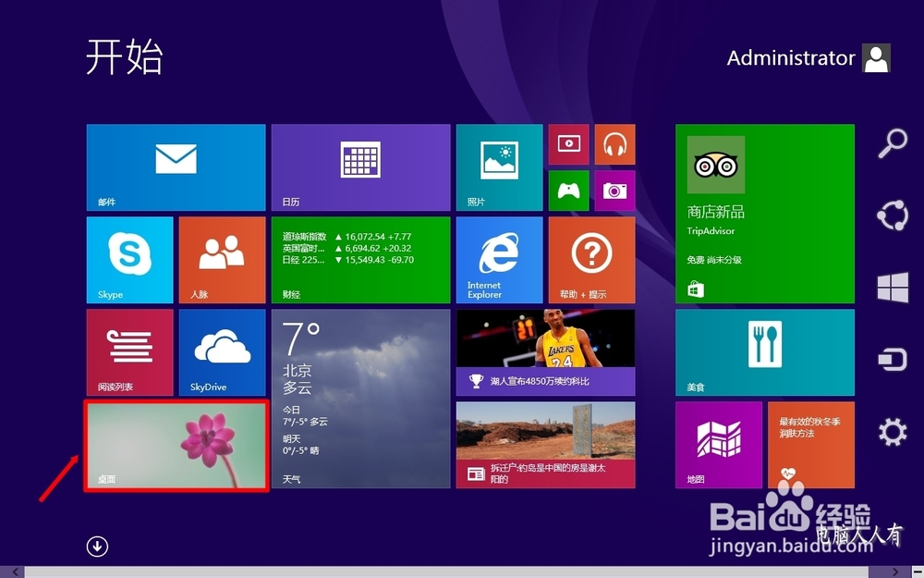Screen dimensions: 924x578
Task: Open the SkyDrive tile
Action: point(222,351)
